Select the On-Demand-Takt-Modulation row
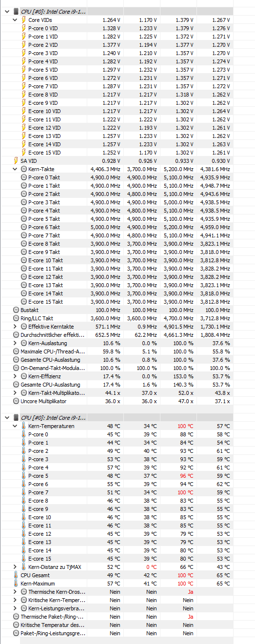255x644 pixels. pyautogui.click(x=127, y=368)
